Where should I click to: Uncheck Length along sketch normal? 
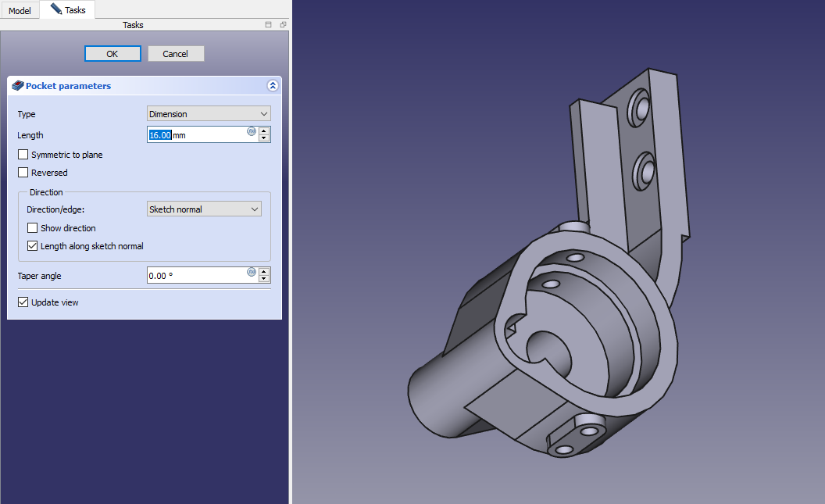pyautogui.click(x=33, y=246)
